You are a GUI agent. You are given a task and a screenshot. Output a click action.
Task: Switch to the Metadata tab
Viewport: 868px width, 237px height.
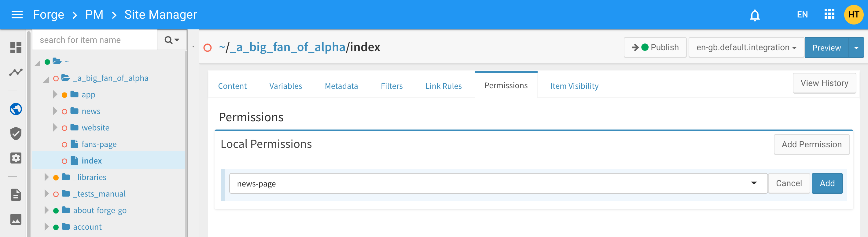coord(341,86)
